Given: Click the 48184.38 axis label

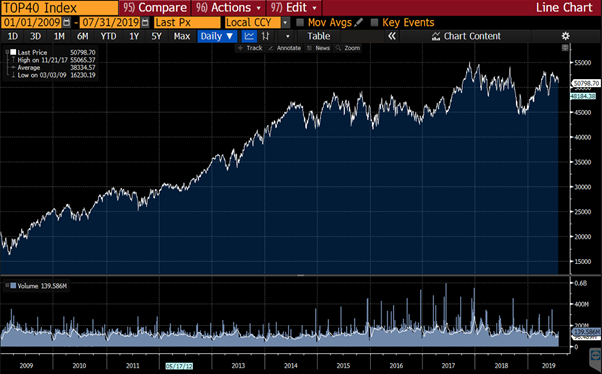Looking at the screenshot, I should [584, 96].
